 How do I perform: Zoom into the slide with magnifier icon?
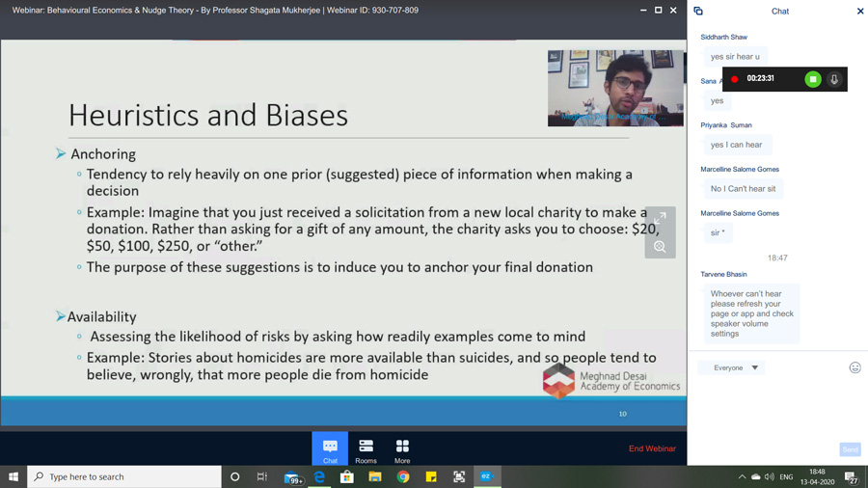[x=660, y=246]
